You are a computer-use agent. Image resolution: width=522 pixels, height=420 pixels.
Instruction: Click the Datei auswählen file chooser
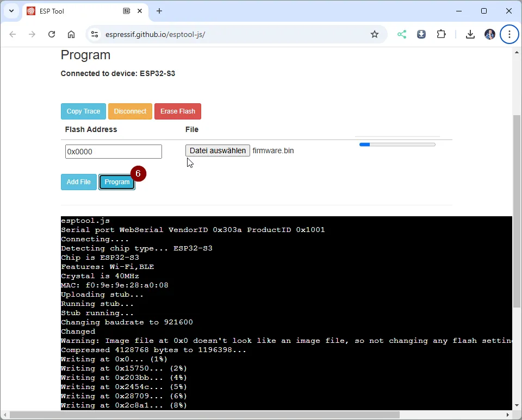pos(217,151)
